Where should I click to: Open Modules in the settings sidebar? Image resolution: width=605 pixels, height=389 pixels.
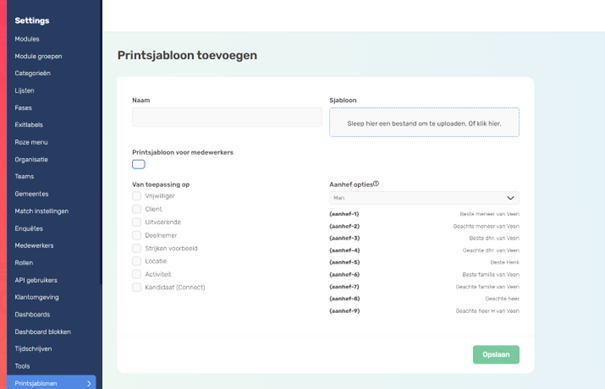click(x=27, y=39)
